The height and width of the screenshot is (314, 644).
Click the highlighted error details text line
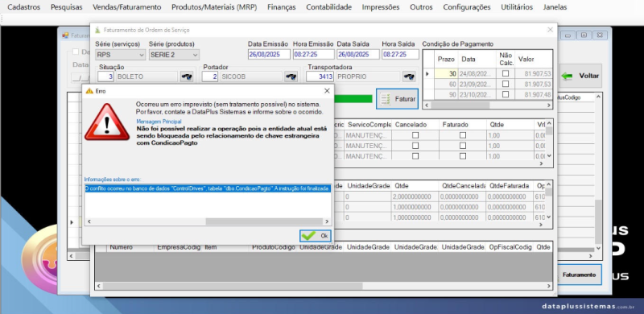coord(208,188)
